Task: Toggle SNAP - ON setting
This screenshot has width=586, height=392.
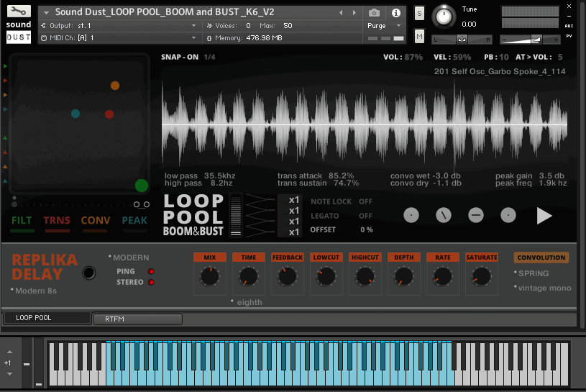Action: (180, 57)
